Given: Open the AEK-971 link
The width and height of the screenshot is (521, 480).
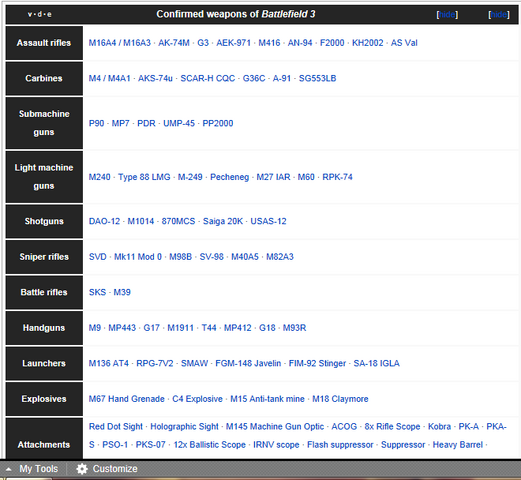Looking at the screenshot, I should (233, 43).
